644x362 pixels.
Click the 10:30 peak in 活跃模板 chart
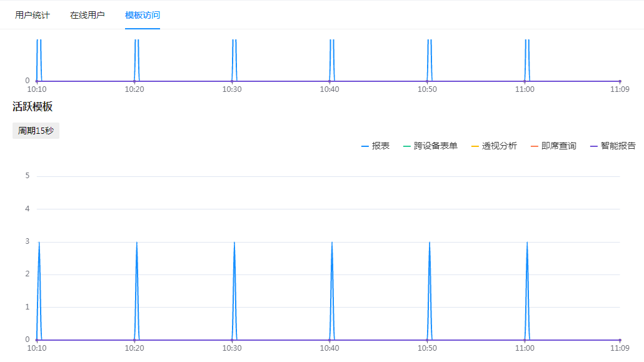234,243
